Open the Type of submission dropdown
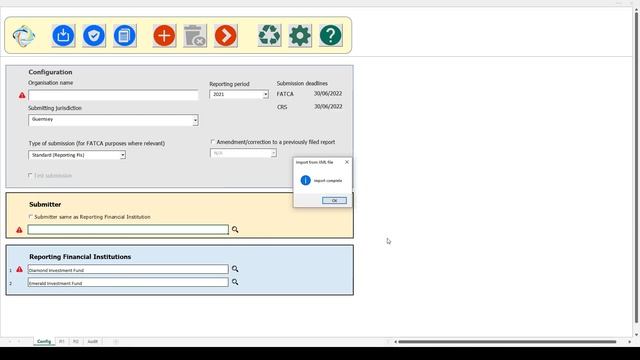Image resolution: width=640 pixels, height=360 pixels. (x=122, y=155)
